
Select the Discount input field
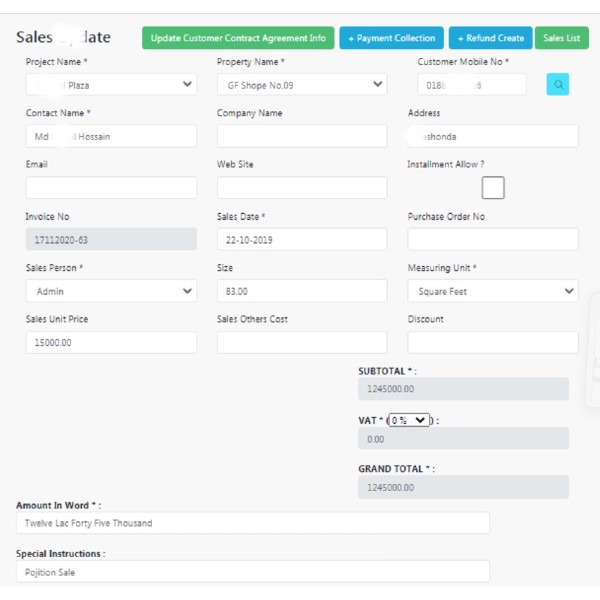click(492, 342)
